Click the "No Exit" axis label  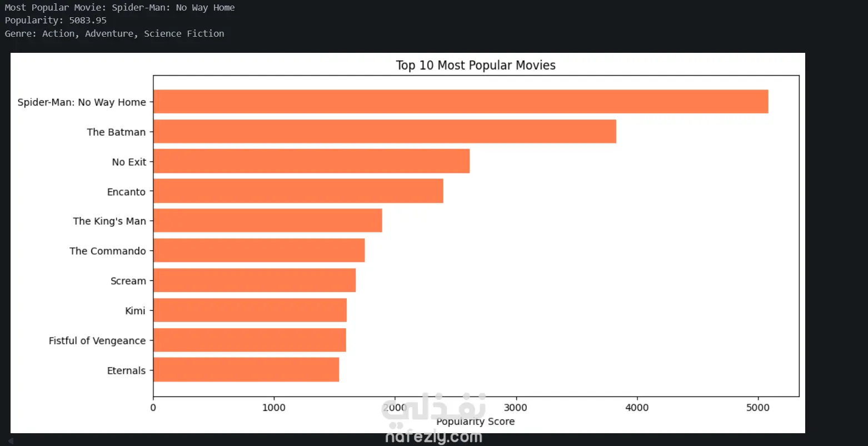129,162
